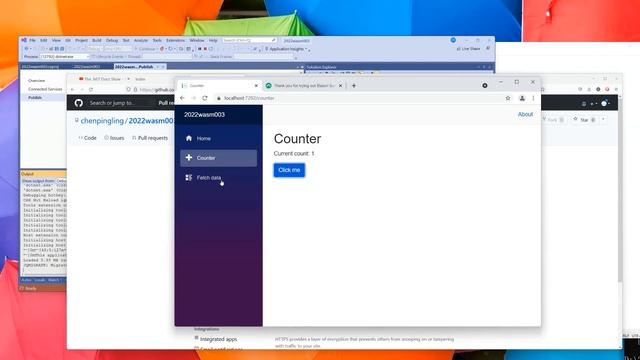640x360 pixels.
Task: Go forward in the Counter browser window
Action: point(193,98)
